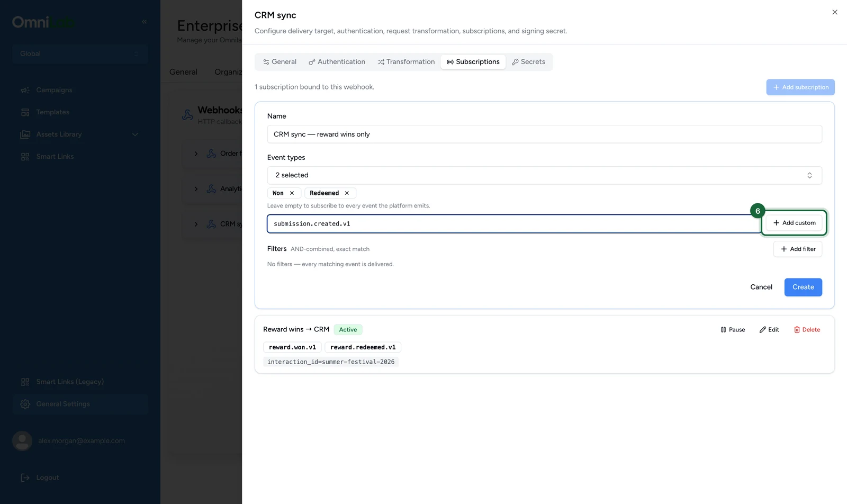Click the reward.won.v1 event chip
The width and height of the screenshot is (847, 504).
coord(292,347)
